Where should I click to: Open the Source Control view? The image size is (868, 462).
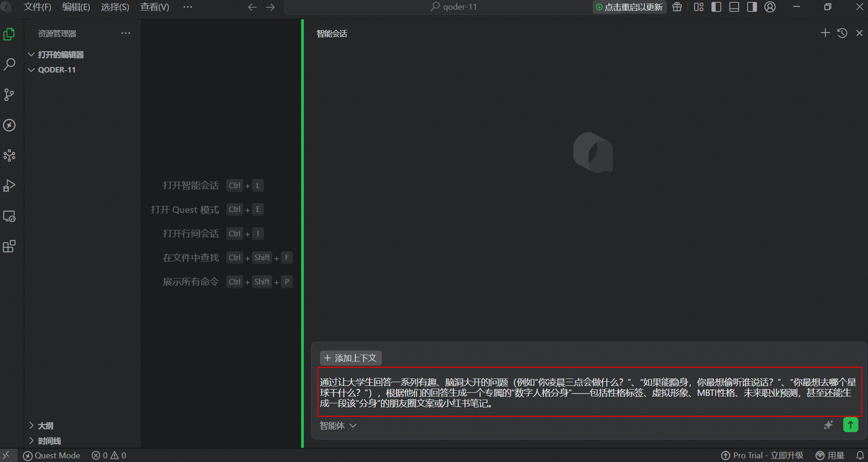click(x=9, y=95)
